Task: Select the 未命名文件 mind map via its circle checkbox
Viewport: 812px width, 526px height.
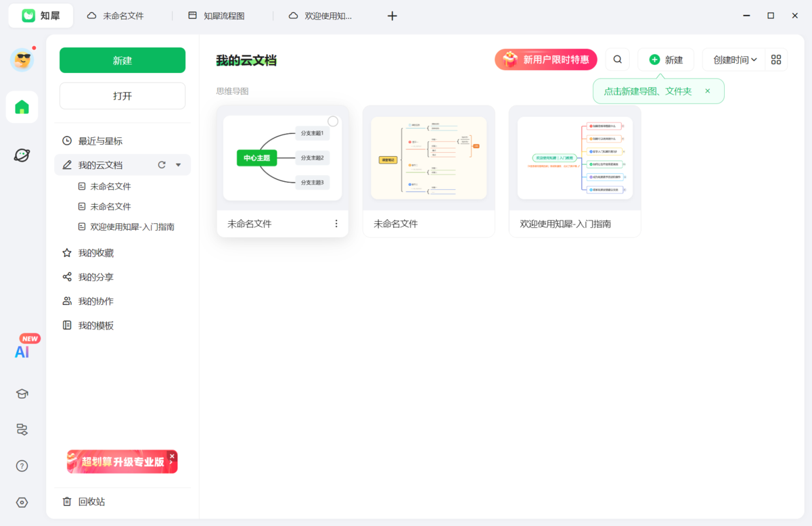Action: [x=332, y=120]
